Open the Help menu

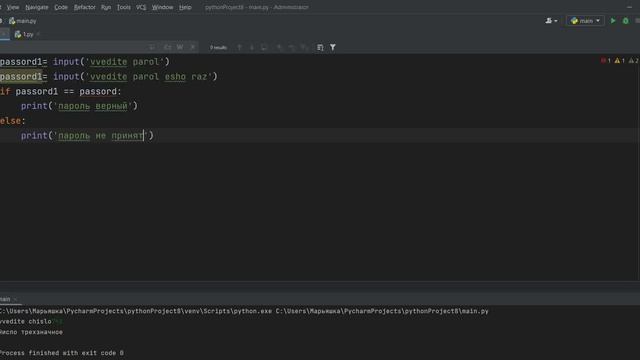coord(185,7)
